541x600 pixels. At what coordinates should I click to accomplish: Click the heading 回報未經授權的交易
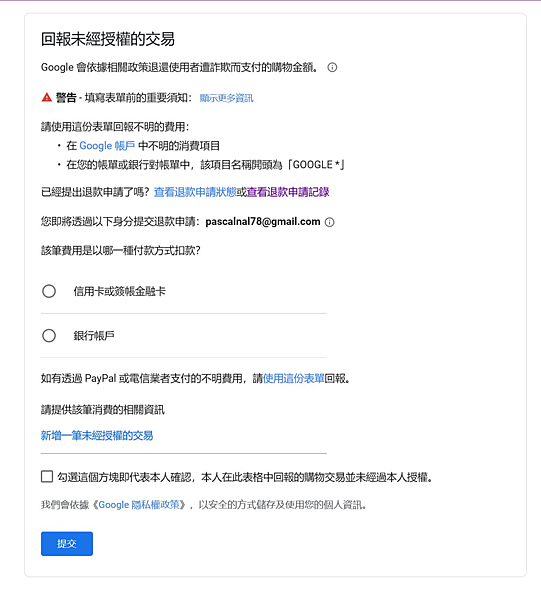click(x=108, y=39)
